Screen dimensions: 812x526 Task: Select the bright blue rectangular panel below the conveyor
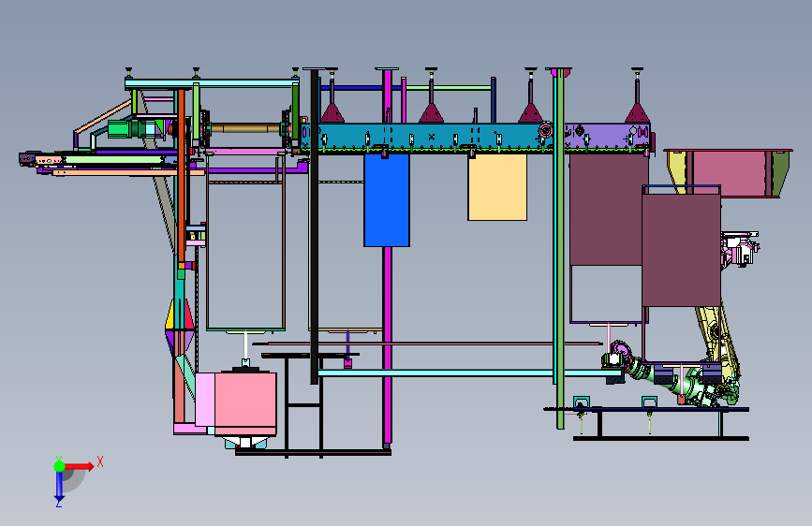click(x=387, y=200)
